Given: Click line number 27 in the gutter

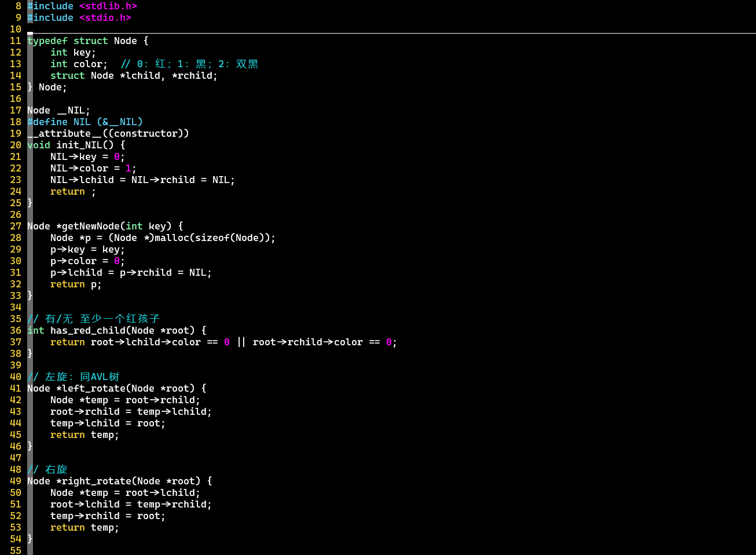Looking at the screenshot, I should tap(16, 226).
